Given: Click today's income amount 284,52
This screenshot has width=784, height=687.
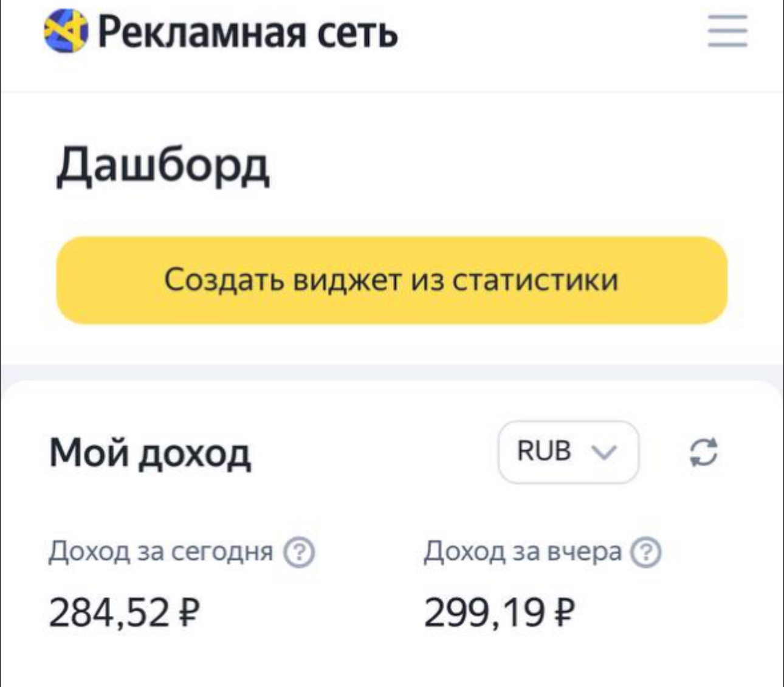Looking at the screenshot, I should 108,612.
